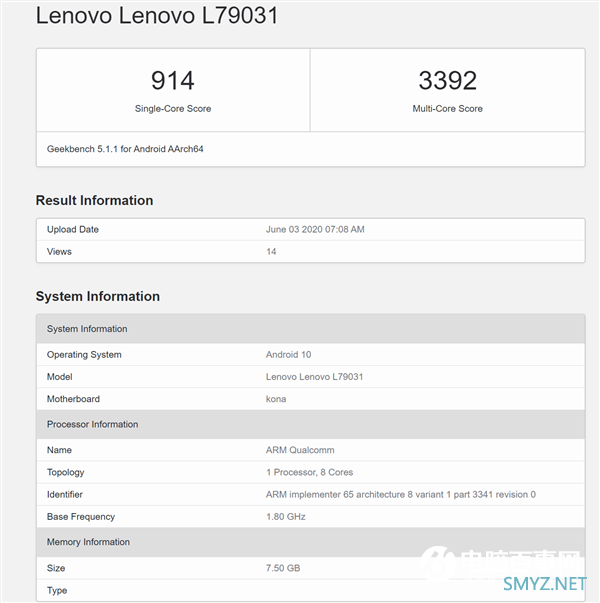Click the 'Identifier' row label
The image size is (600, 603).
pos(65,495)
